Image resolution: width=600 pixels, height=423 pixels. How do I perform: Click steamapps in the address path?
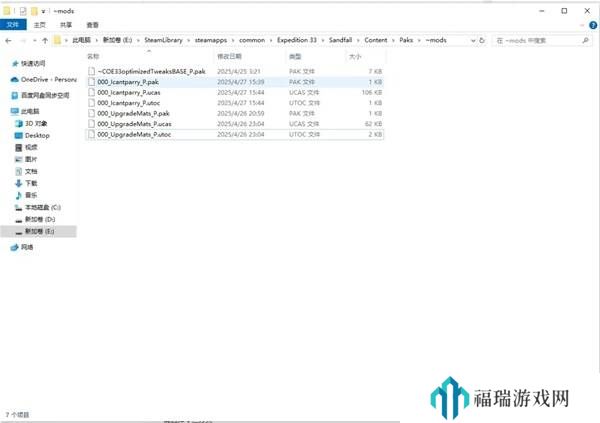(210, 40)
